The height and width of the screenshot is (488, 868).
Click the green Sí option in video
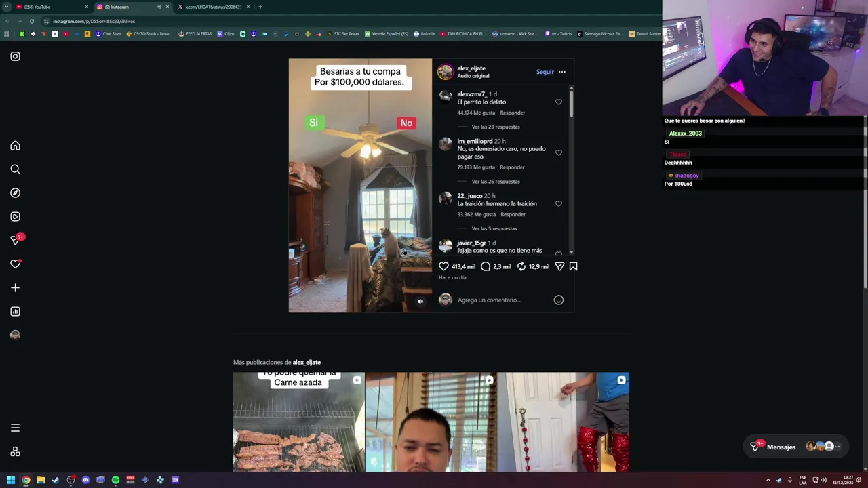click(x=313, y=123)
